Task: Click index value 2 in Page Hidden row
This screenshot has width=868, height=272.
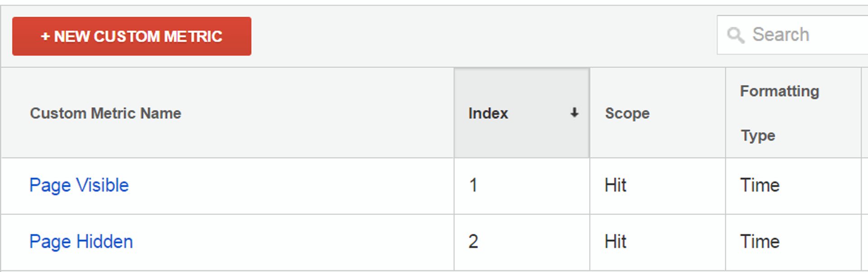Action: (473, 242)
